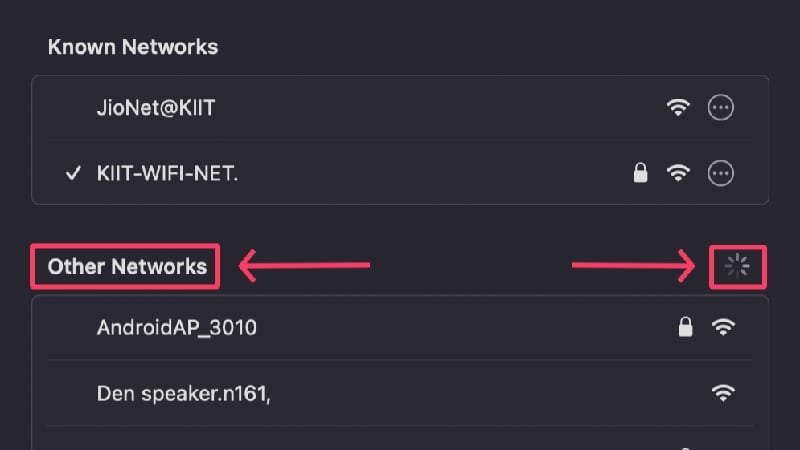Click the Known Networks heading
The image size is (800, 450).
point(133,46)
